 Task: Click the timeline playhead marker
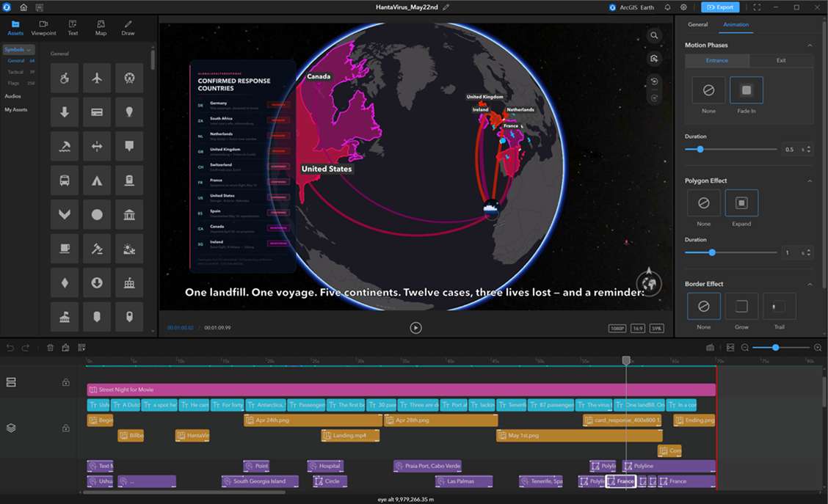coord(626,360)
